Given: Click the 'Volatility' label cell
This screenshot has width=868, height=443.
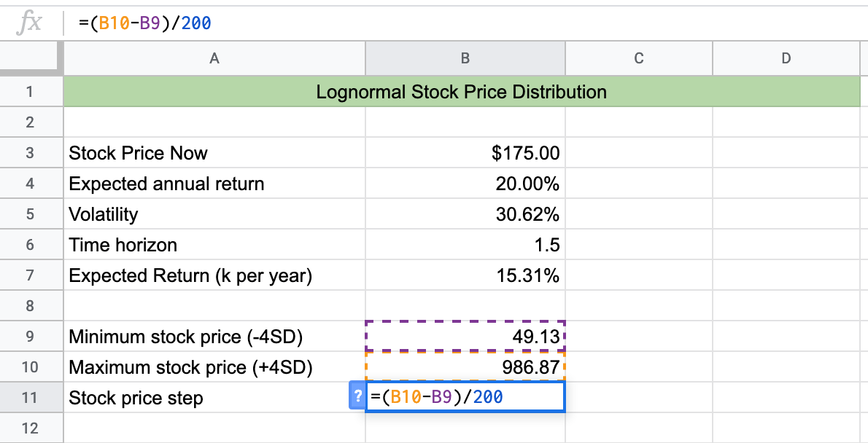Looking at the screenshot, I should (214, 213).
